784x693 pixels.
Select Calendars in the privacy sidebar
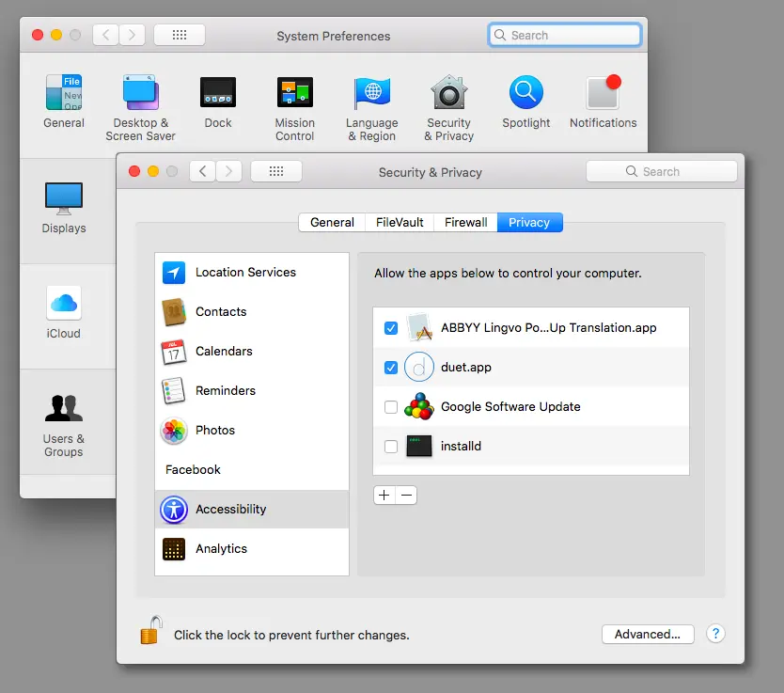pos(224,352)
